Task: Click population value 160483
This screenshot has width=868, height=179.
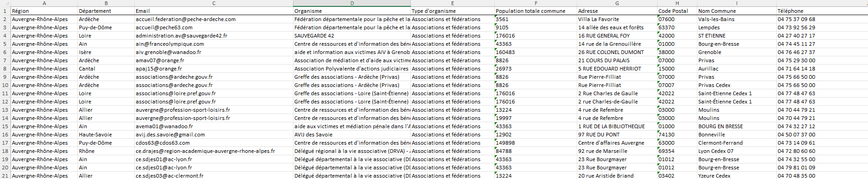Action: click(x=536, y=52)
